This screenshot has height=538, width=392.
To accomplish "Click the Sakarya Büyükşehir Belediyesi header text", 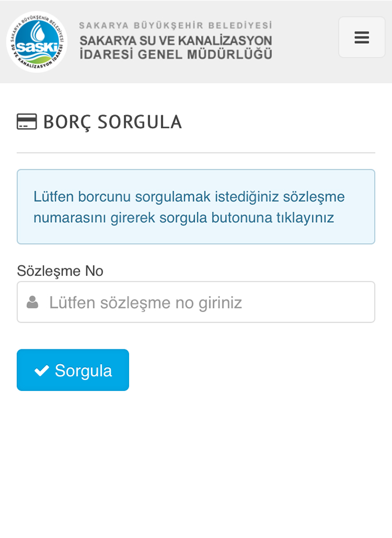I will [176, 24].
